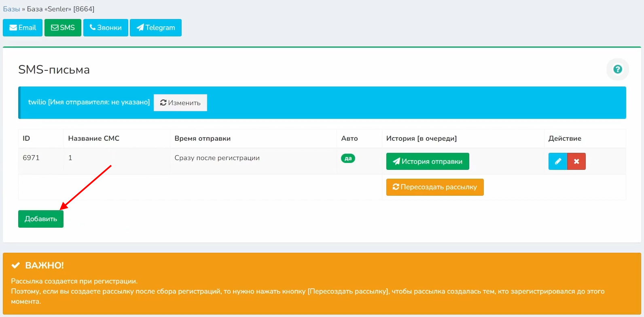Open the Звонки tab
Image resolution: width=644 pixels, height=317 pixels.
106,27
